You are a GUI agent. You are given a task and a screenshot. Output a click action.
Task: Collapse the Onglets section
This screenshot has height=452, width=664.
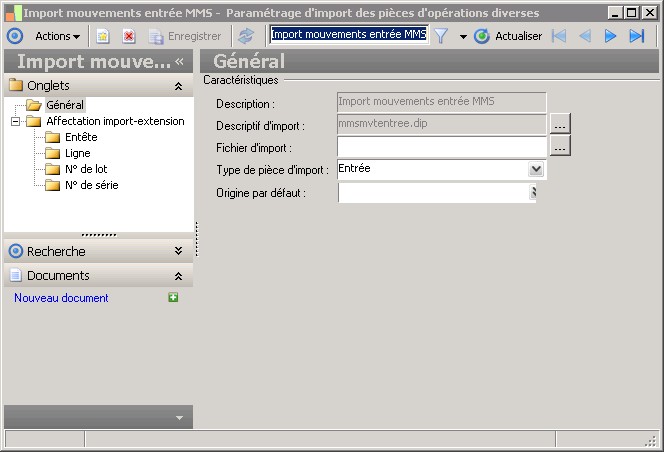click(x=178, y=86)
